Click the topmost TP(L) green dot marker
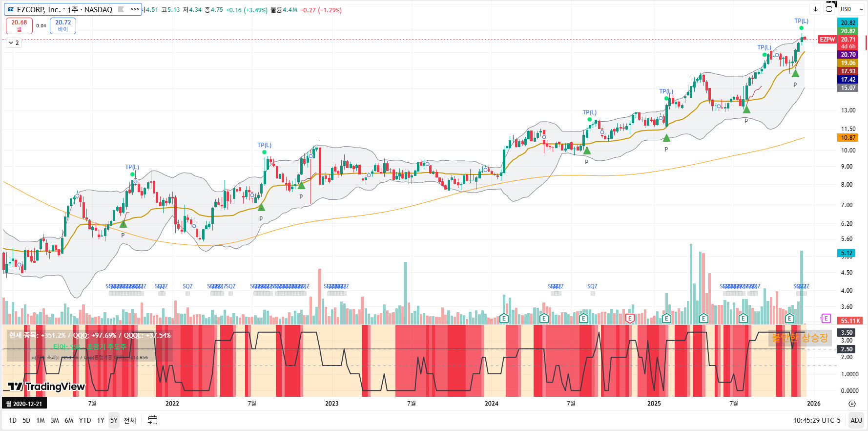Viewport: 868px width, 431px height. [802, 28]
